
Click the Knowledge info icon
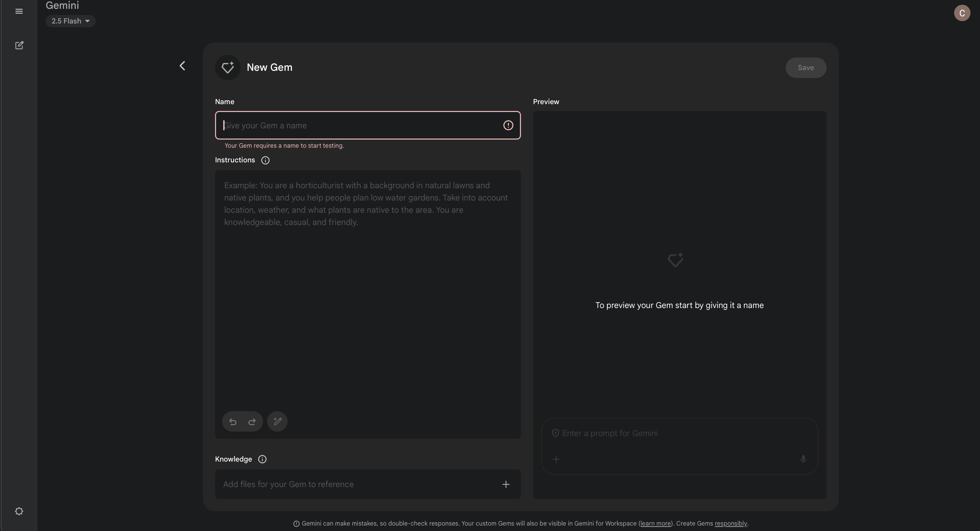tap(262, 459)
